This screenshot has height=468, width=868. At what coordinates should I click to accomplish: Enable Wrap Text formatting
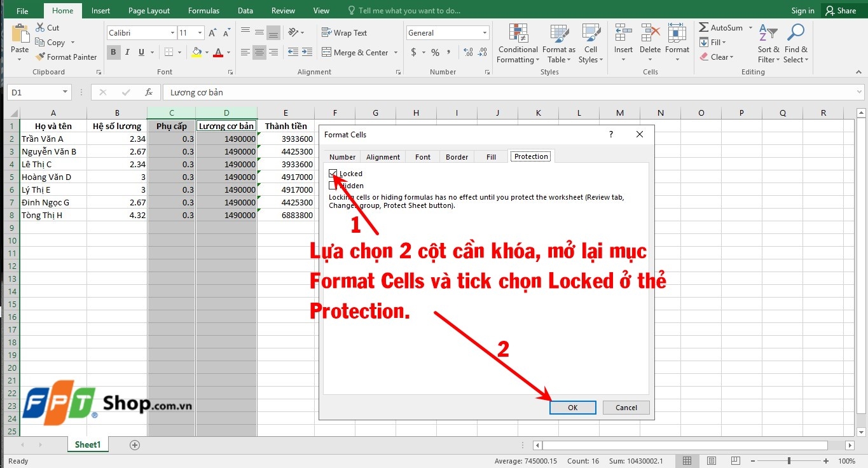pos(346,32)
